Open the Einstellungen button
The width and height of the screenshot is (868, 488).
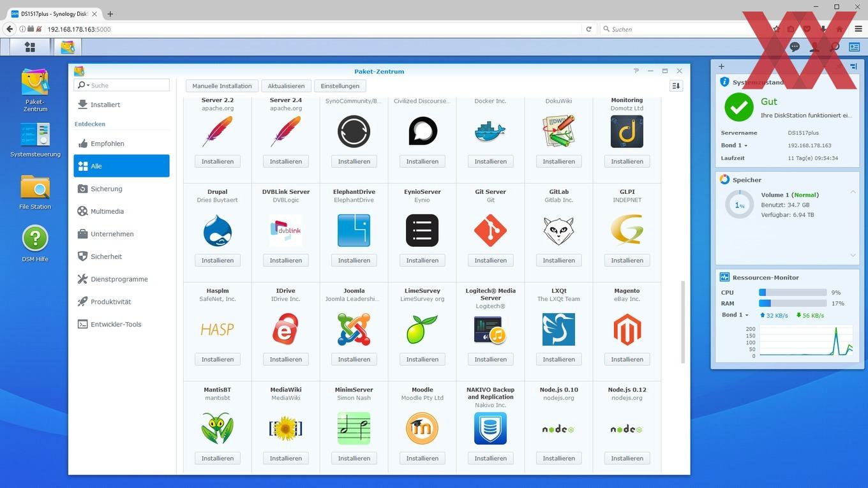coord(340,85)
